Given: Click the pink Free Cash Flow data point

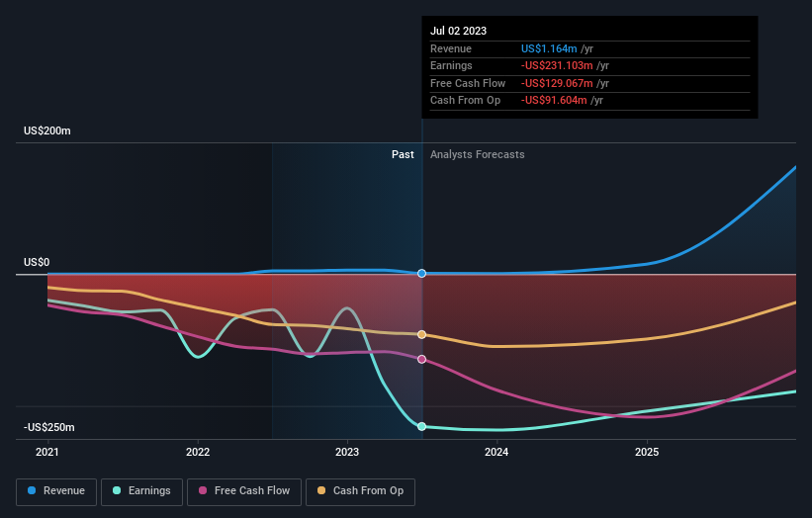Looking at the screenshot, I should pos(421,359).
